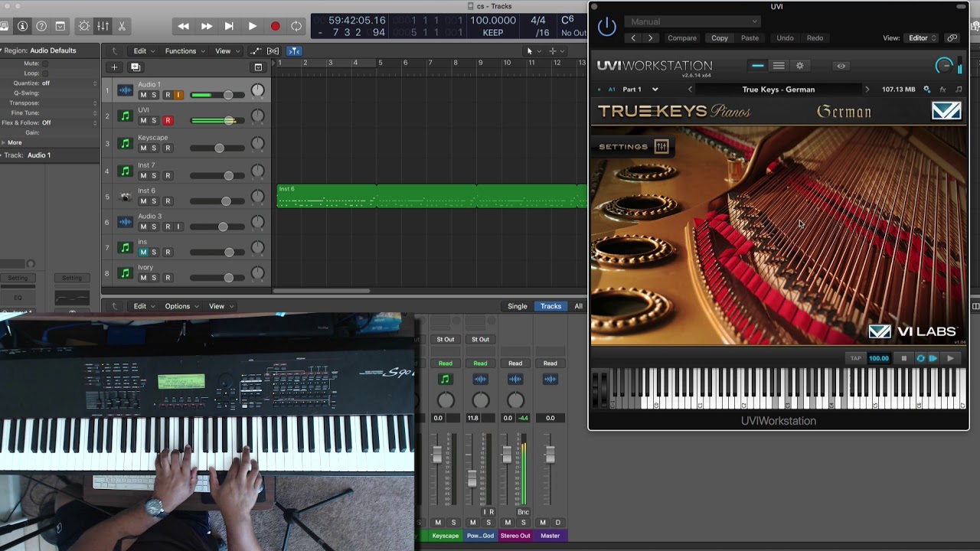Switch Mixer to Single view
980x551 pixels.
coord(518,306)
